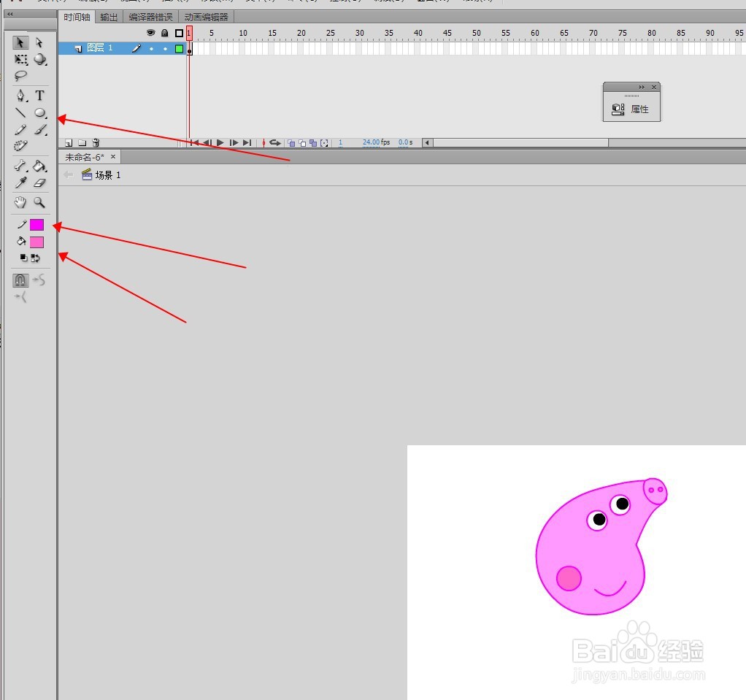This screenshot has height=700, width=746.
Task: Select the 3D Rotation tool
Action: click(40, 59)
